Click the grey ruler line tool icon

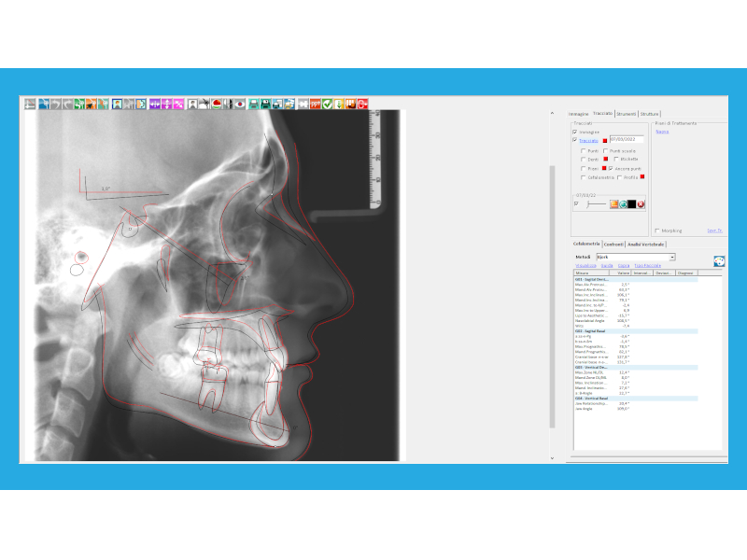pos(30,104)
